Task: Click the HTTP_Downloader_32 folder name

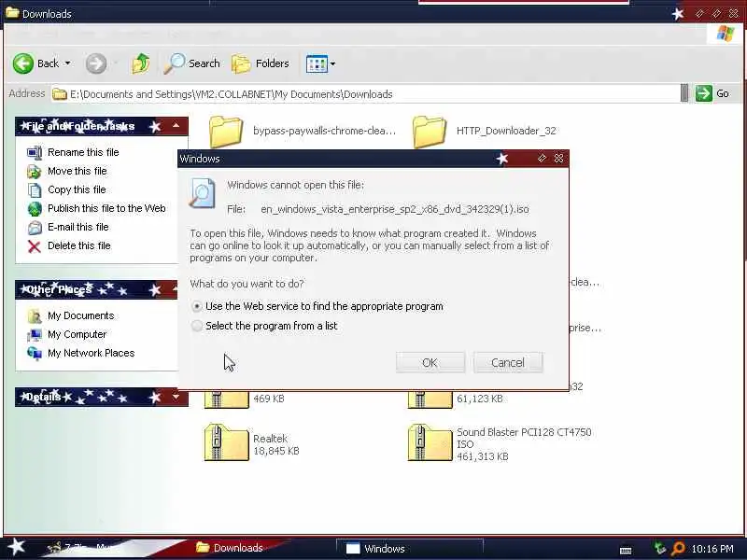Action: pos(506,131)
